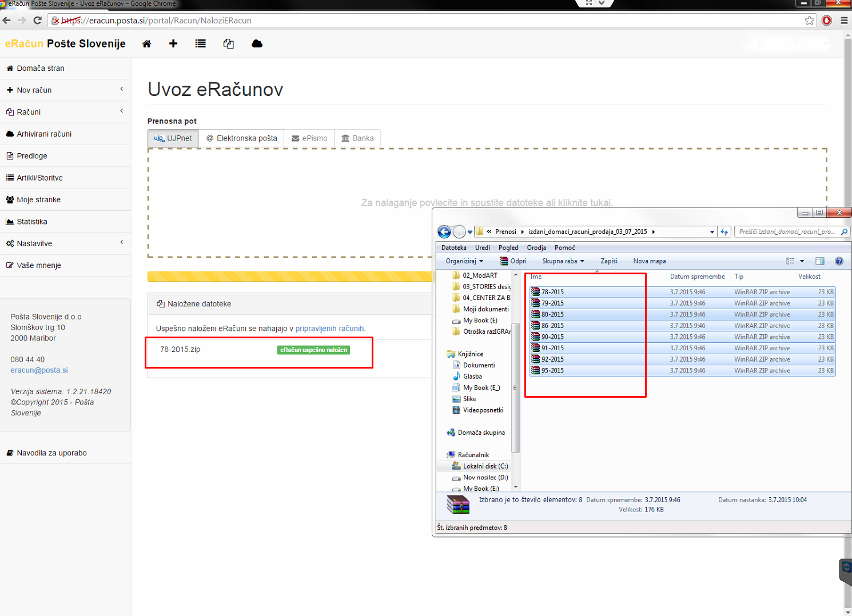
Task: Select the Banka tab
Action: pyautogui.click(x=357, y=138)
